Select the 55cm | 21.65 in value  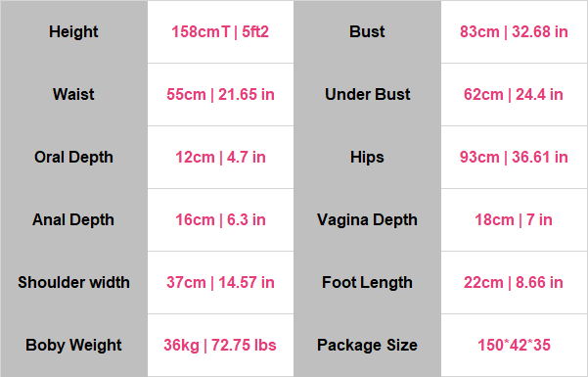click(220, 94)
